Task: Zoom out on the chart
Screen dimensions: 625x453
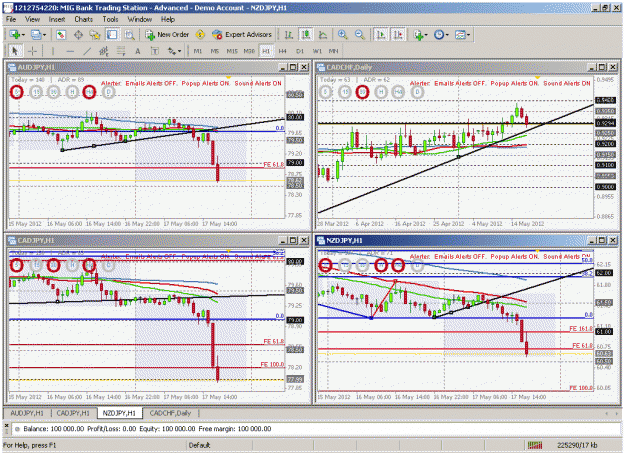Action: (360, 35)
